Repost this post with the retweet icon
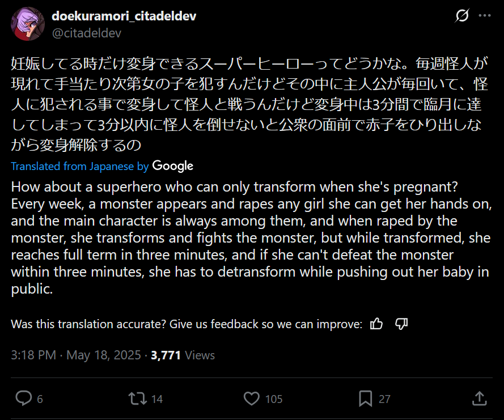The width and height of the screenshot is (504, 420). point(137,398)
